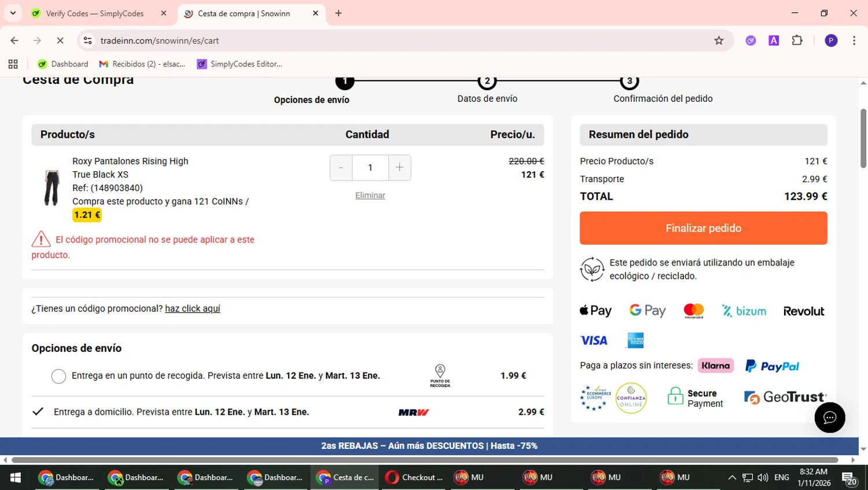Switch to Verify Codes — SimplyCodes tab
This screenshot has height=490, width=868.
95,13
